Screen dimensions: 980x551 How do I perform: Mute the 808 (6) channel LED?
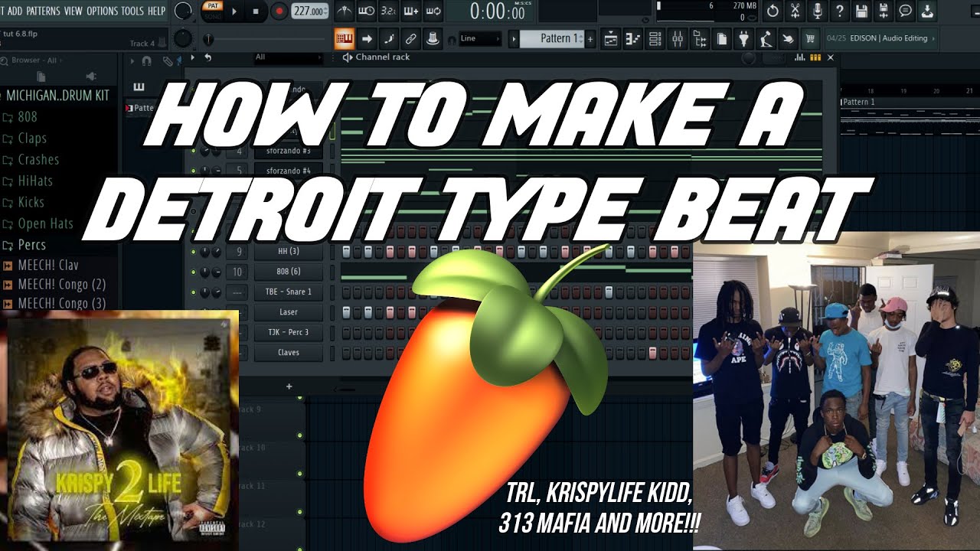click(x=193, y=272)
